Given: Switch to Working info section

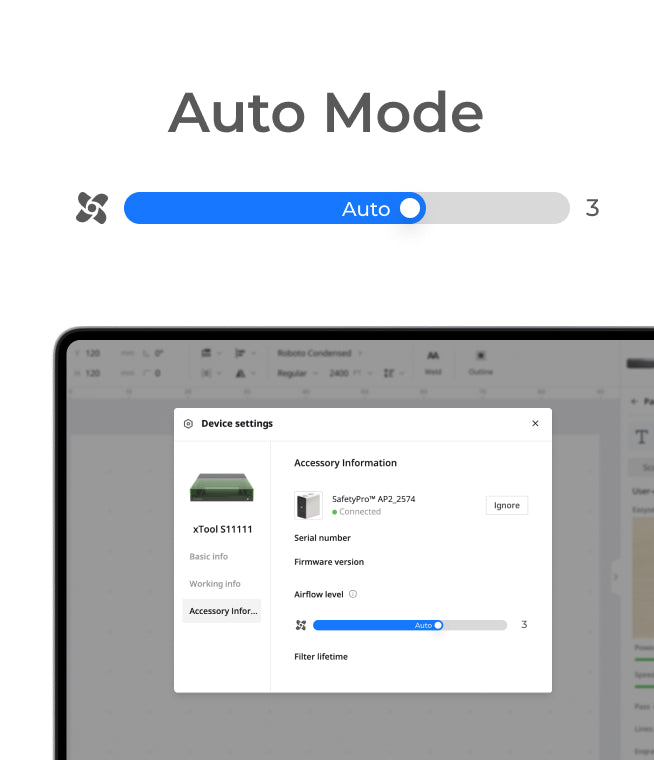Looking at the screenshot, I should coord(215,584).
